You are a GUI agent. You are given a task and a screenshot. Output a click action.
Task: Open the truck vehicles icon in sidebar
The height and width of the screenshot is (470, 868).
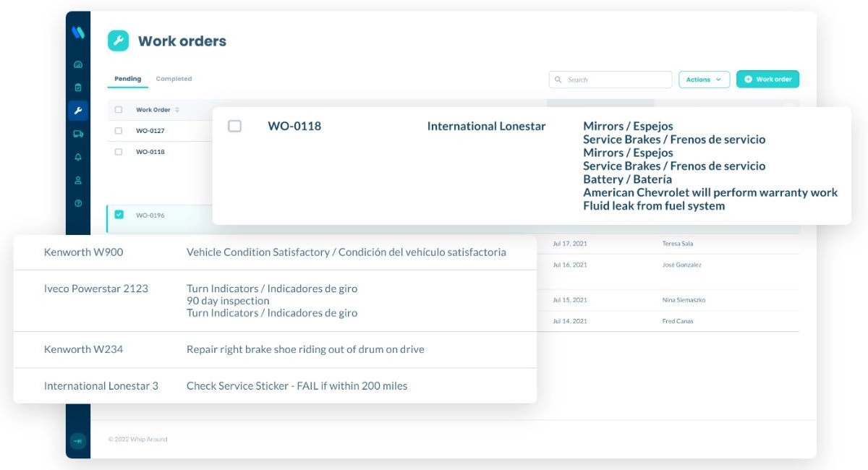tap(78, 134)
